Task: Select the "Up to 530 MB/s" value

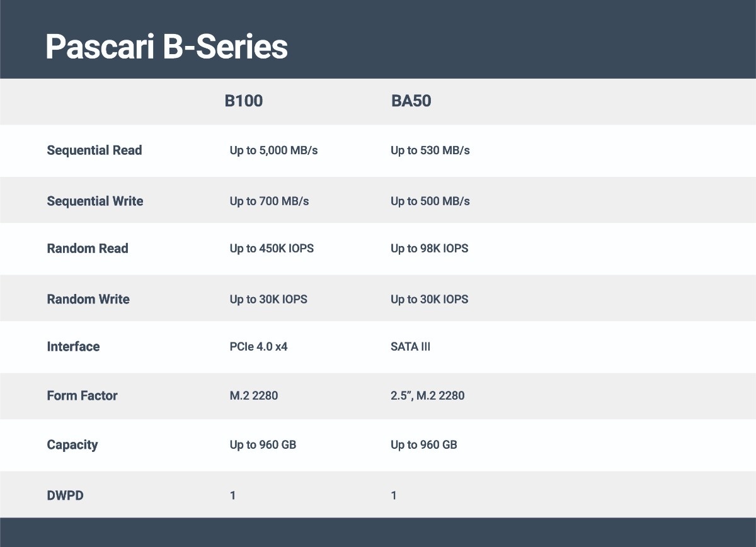Action: pos(430,150)
